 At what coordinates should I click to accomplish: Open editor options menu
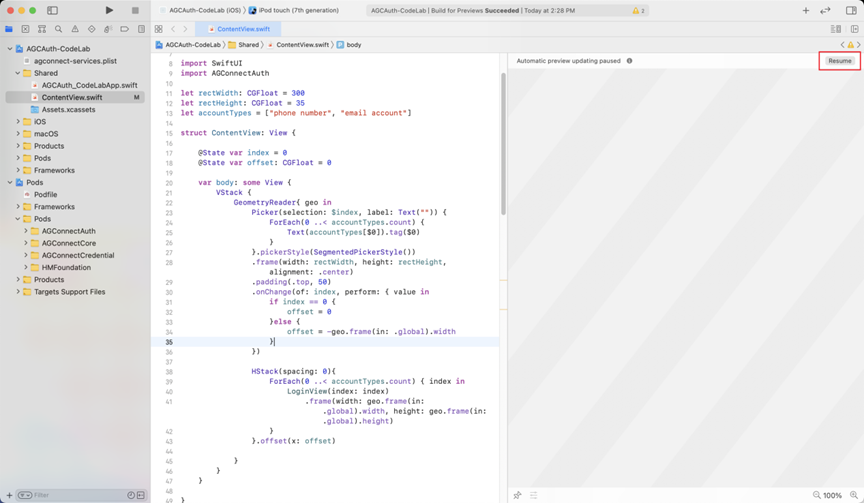tap(835, 29)
